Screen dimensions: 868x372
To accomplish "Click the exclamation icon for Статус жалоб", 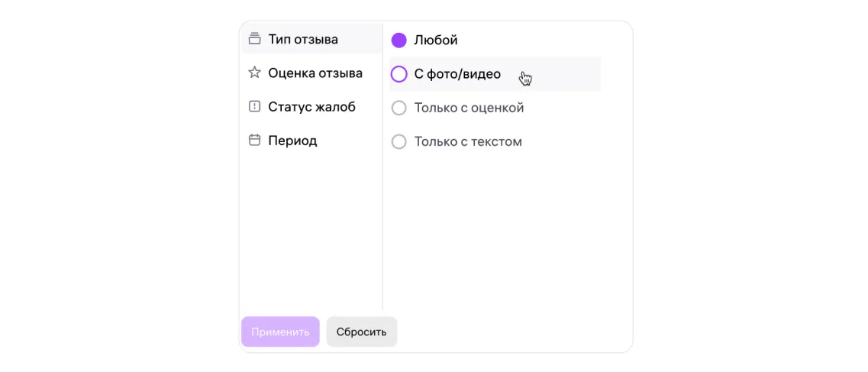I will [x=255, y=107].
